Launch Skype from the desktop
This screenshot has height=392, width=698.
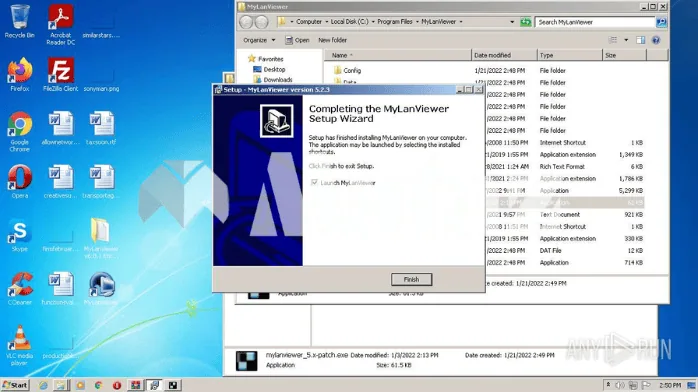20,235
